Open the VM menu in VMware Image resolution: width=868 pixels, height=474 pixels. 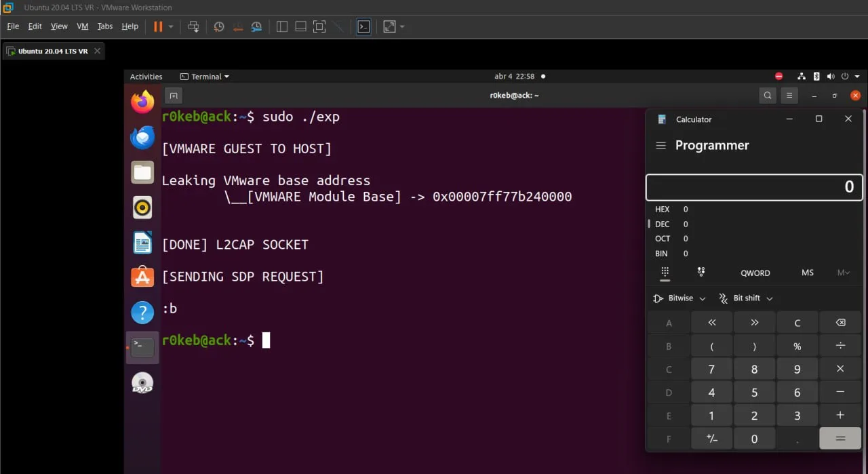click(83, 26)
